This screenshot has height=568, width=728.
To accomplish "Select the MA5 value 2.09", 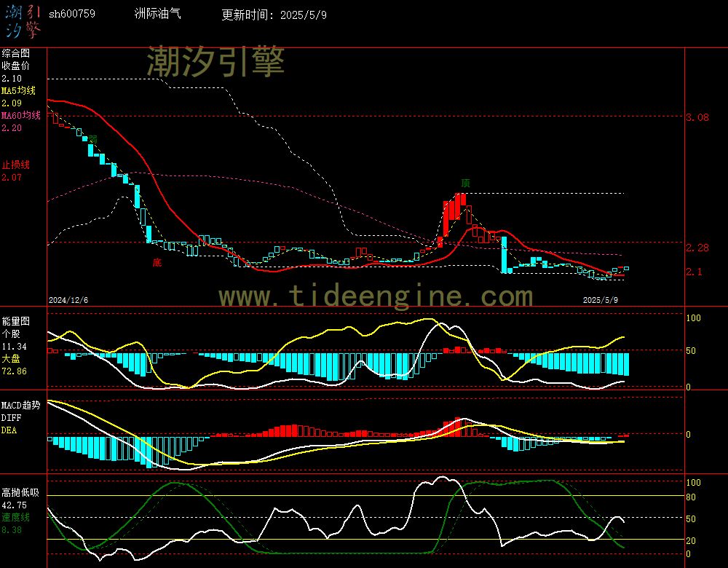I will point(12,103).
